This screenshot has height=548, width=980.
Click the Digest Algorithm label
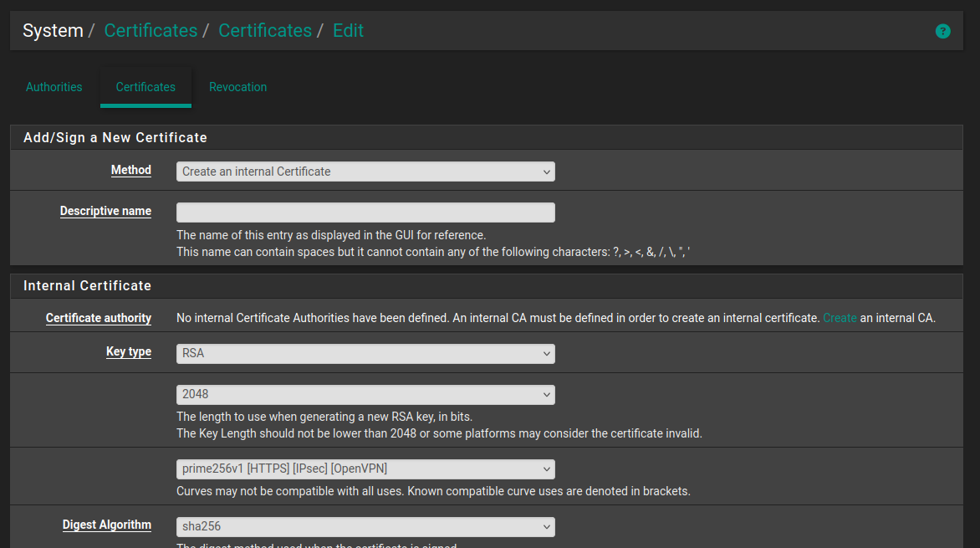[107, 525]
